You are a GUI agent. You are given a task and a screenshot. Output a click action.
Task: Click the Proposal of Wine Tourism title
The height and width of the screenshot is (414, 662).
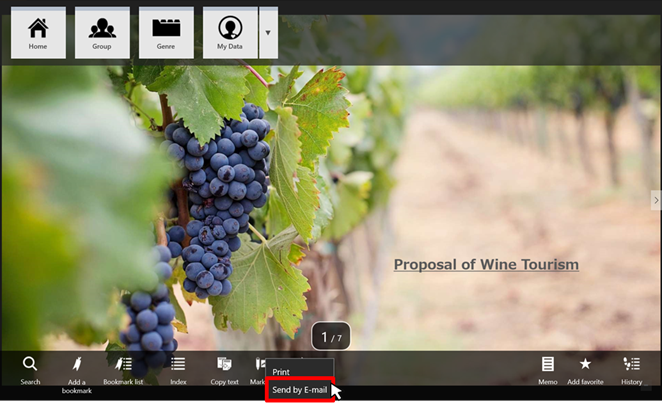coord(486,265)
